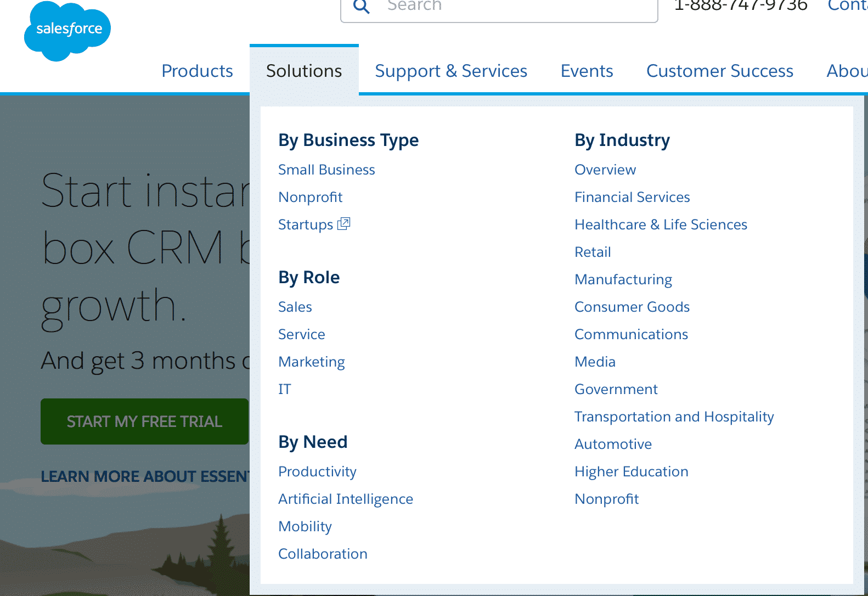Viewport: 868px width, 596px height.
Task: Open Government industry link
Action: point(616,389)
